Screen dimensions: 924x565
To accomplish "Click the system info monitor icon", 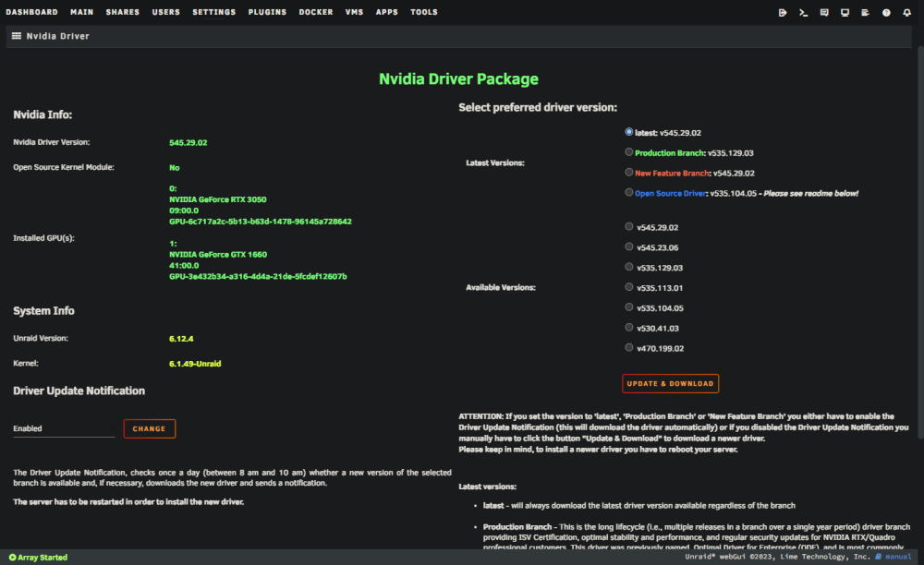I will (845, 12).
